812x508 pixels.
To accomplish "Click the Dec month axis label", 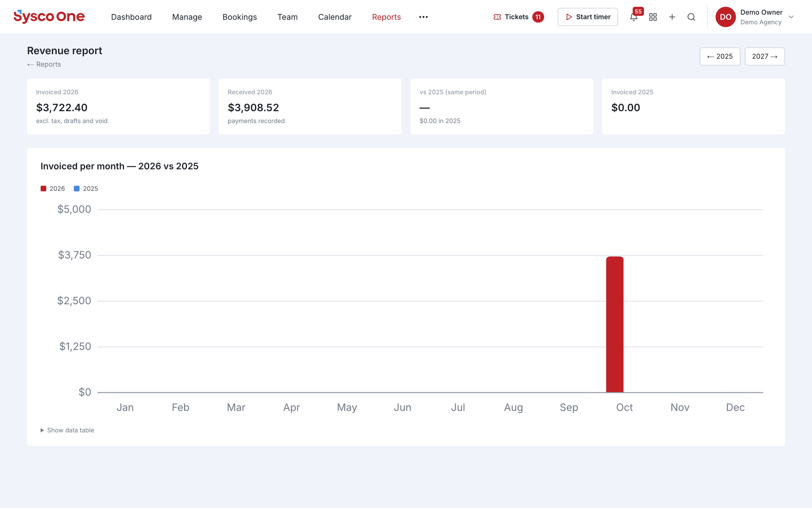I will click(735, 407).
